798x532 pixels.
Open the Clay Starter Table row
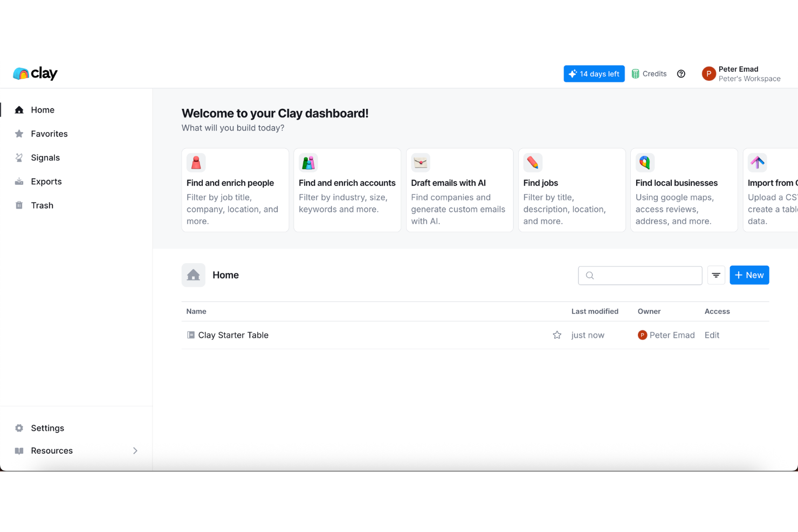(476, 335)
